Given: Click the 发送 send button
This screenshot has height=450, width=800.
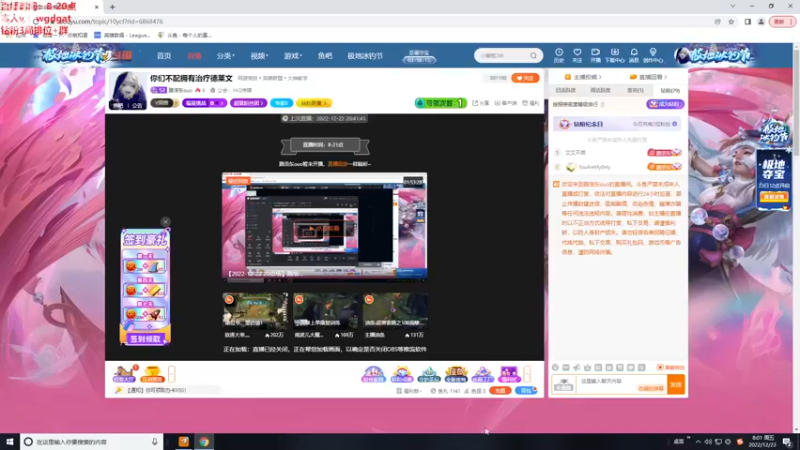Looking at the screenshot, I should 676,385.
